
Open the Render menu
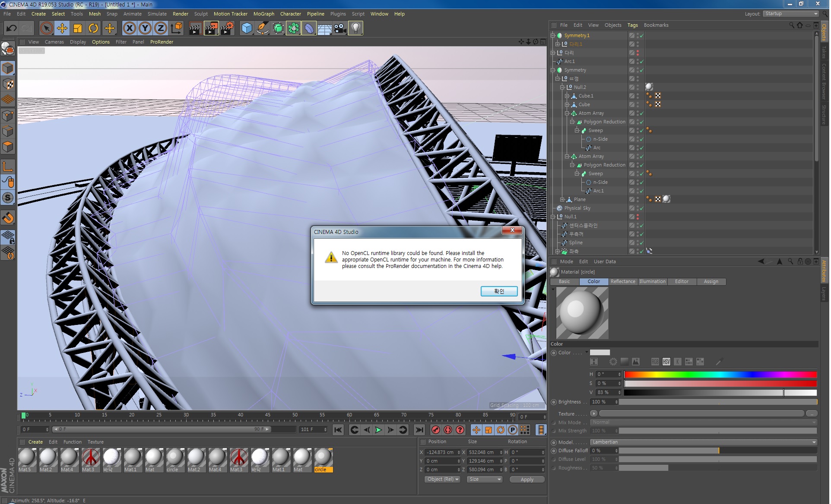(180, 14)
